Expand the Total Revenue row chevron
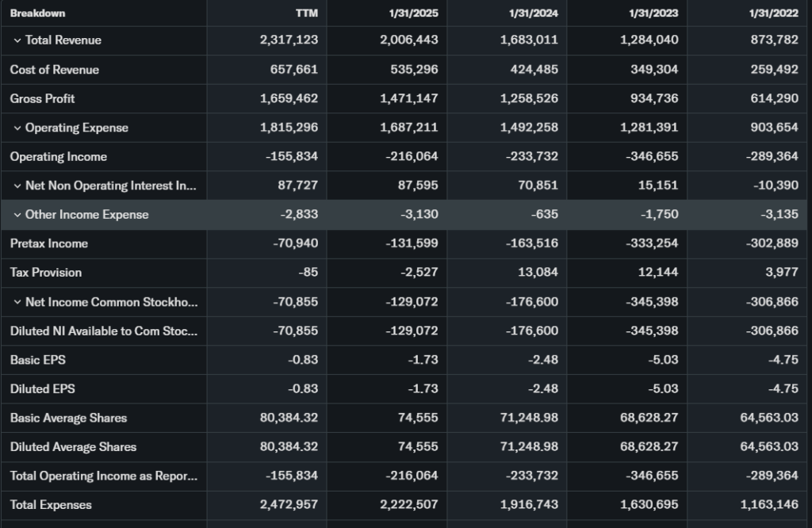This screenshot has width=812, height=528. click(17, 40)
